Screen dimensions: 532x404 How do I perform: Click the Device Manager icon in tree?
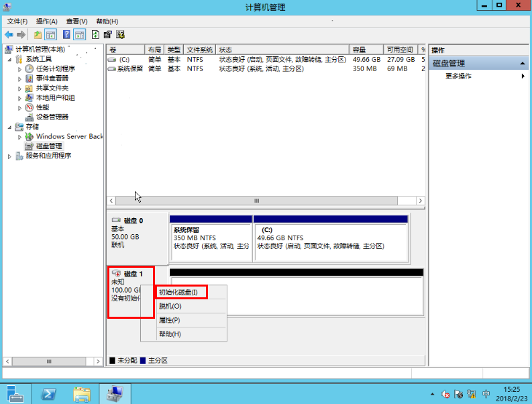pyautogui.click(x=29, y=117)
